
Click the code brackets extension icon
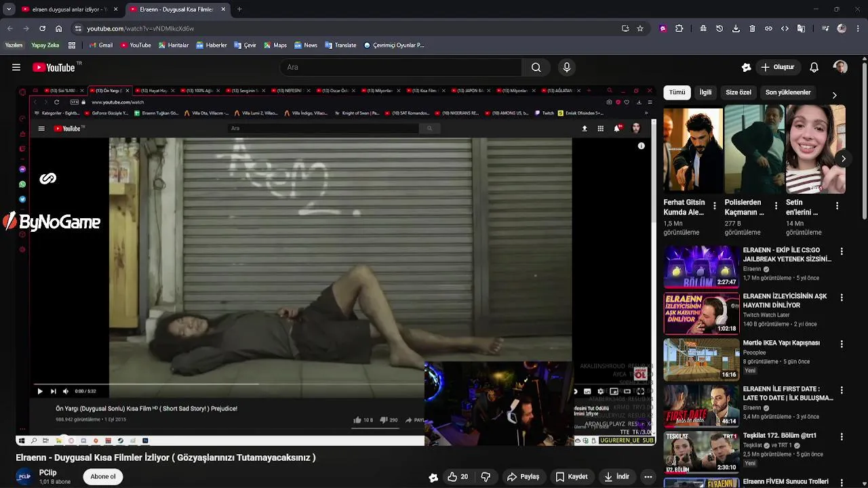[x=785, y=28]
